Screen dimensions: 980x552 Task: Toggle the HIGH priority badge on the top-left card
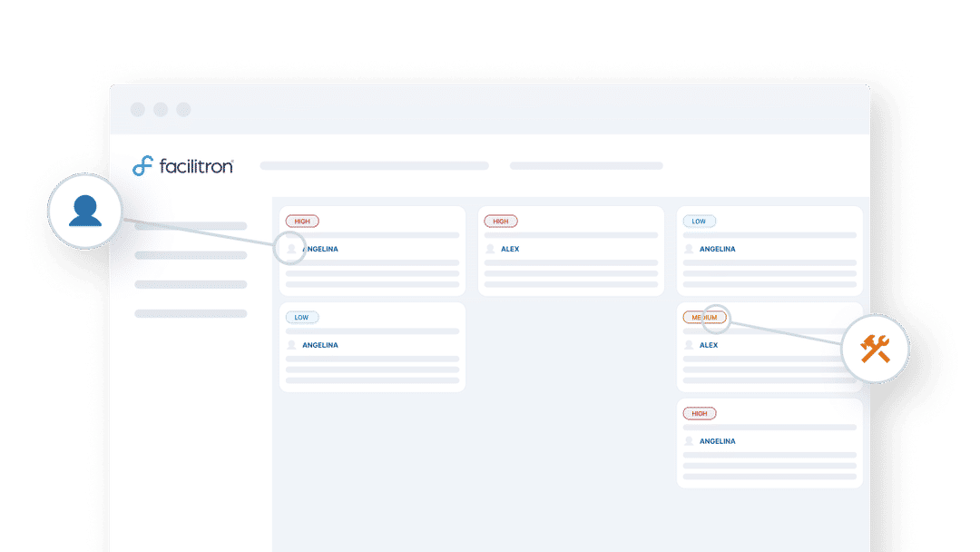click(301, 221)
